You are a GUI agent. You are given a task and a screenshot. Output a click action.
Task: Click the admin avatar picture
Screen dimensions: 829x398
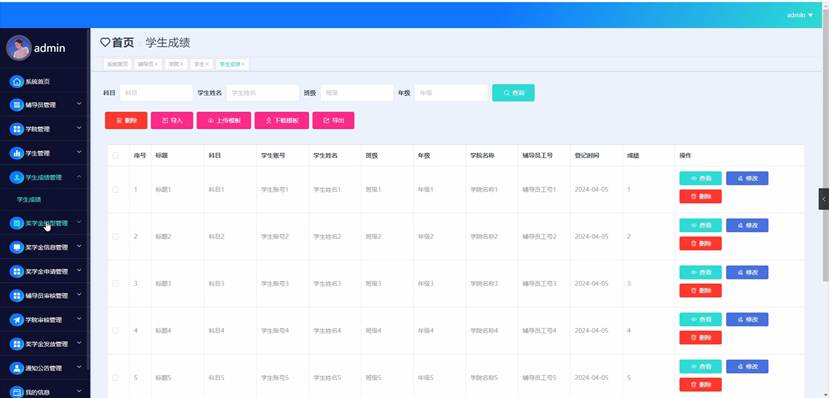point(19,48)
